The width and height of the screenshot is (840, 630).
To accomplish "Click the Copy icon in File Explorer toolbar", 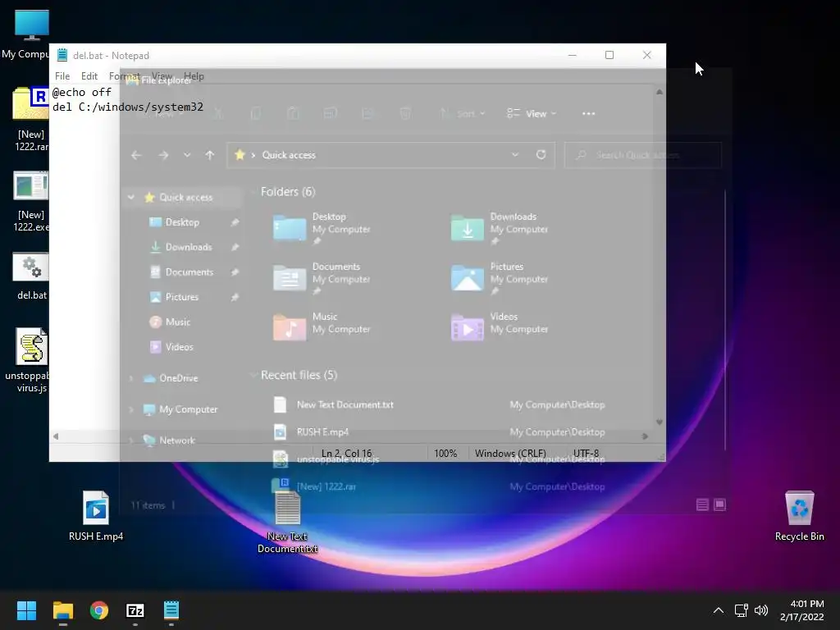I will coord(256,113).
